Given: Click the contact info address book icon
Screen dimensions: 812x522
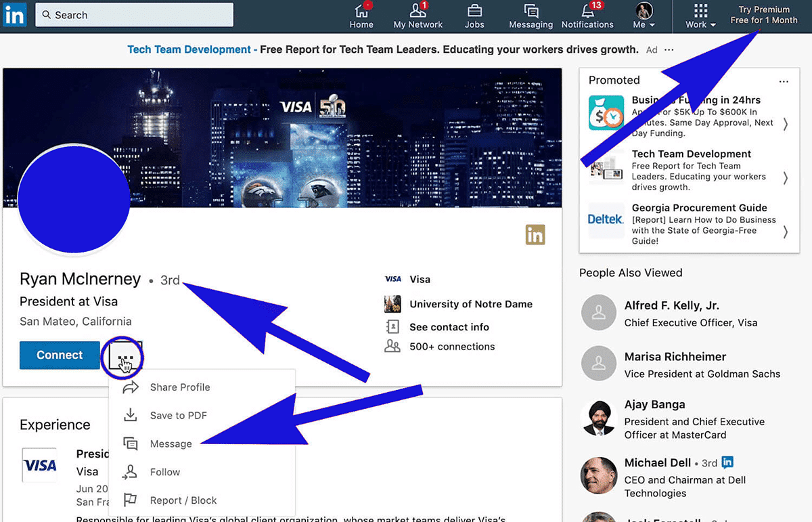Looking at the screenshot, I should [x=392, y=327].
